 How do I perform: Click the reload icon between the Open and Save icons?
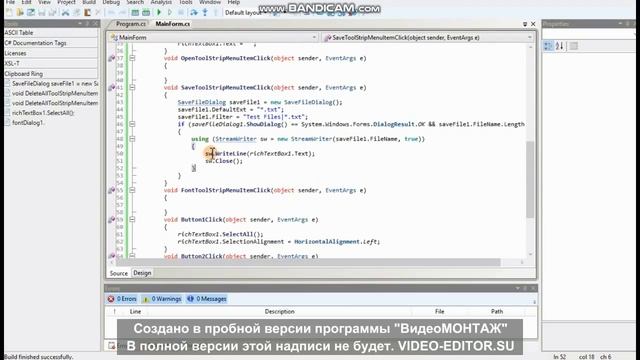(x=31, y=13)
